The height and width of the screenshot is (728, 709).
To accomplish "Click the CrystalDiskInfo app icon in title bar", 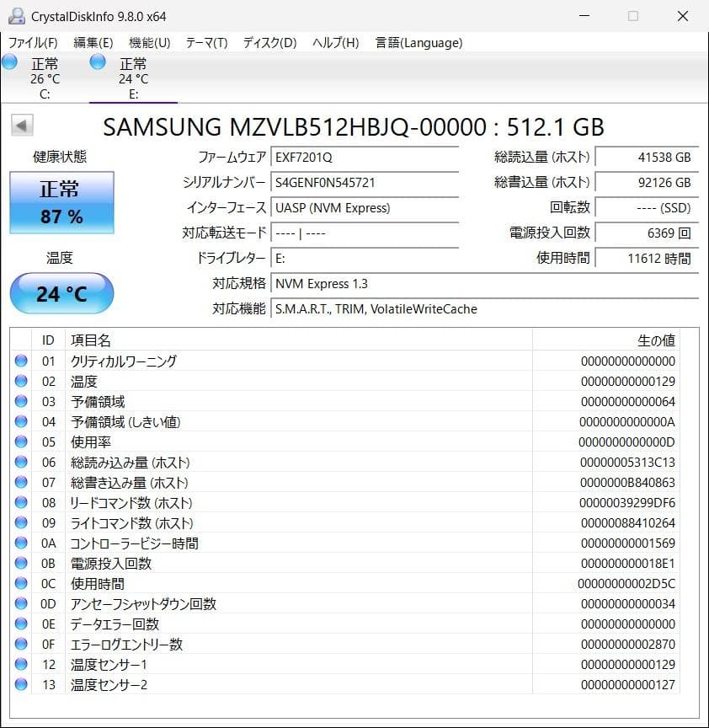I will click(17, 16).
